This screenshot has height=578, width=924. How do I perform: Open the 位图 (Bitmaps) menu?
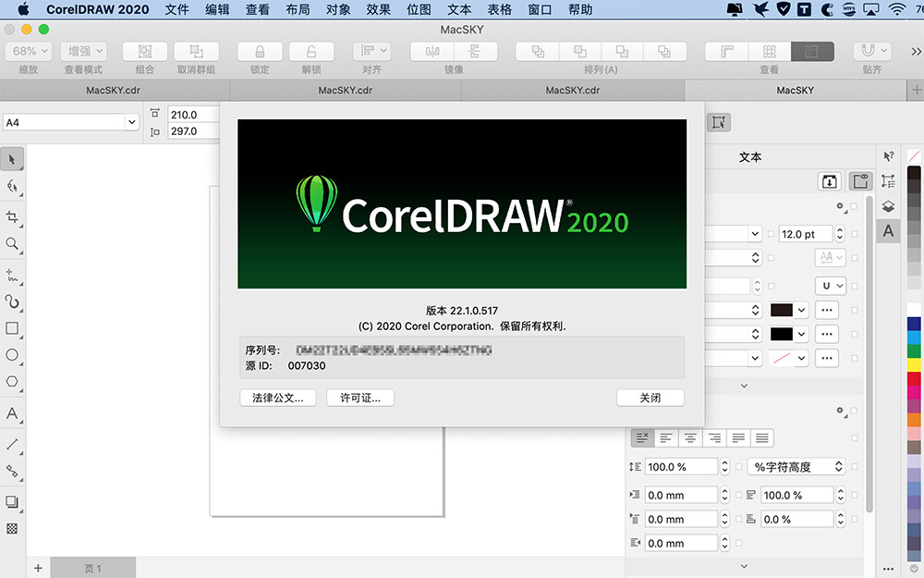click(x=419, y=9)
